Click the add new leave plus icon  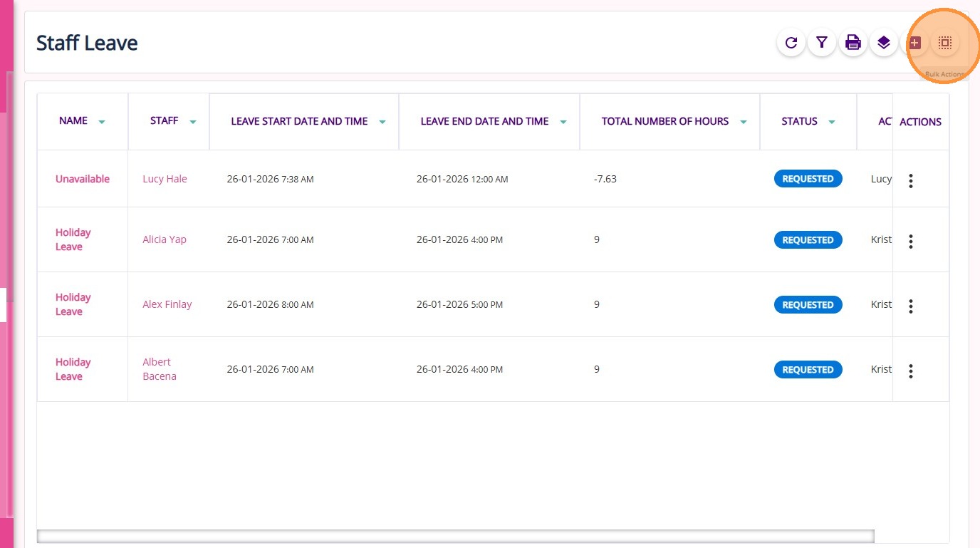[915, 43]
